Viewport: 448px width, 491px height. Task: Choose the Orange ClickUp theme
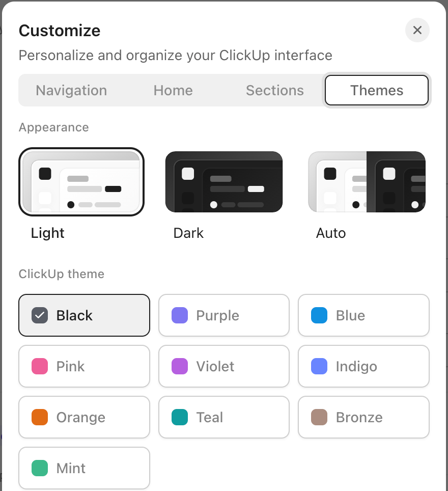[x=84, y=417]
